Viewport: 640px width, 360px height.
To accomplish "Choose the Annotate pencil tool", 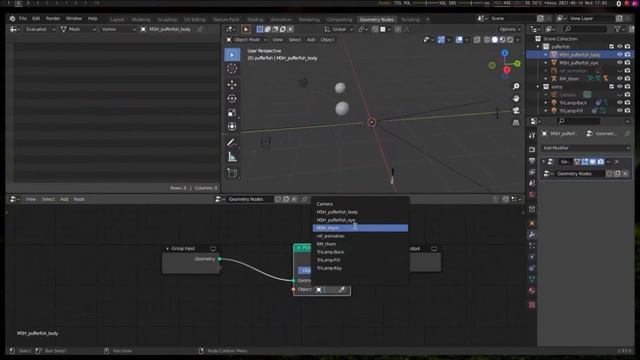I will (x=232, y=142).
